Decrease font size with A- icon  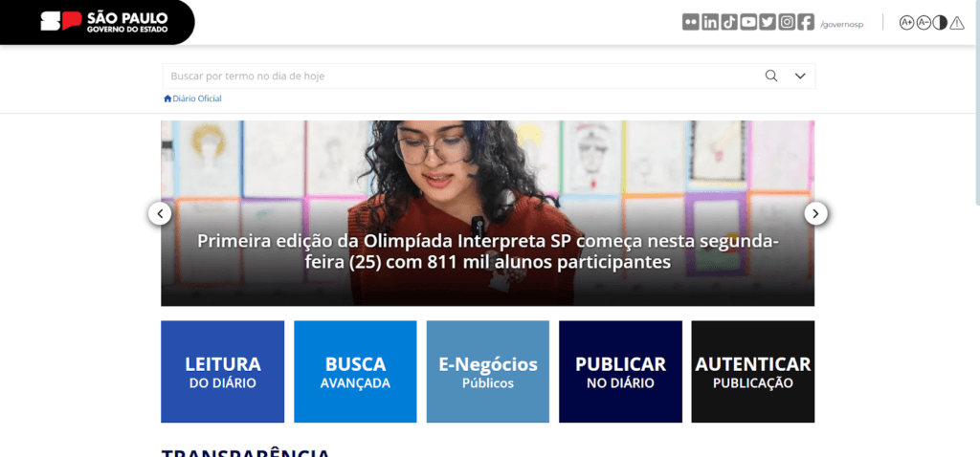pos(924,23)
